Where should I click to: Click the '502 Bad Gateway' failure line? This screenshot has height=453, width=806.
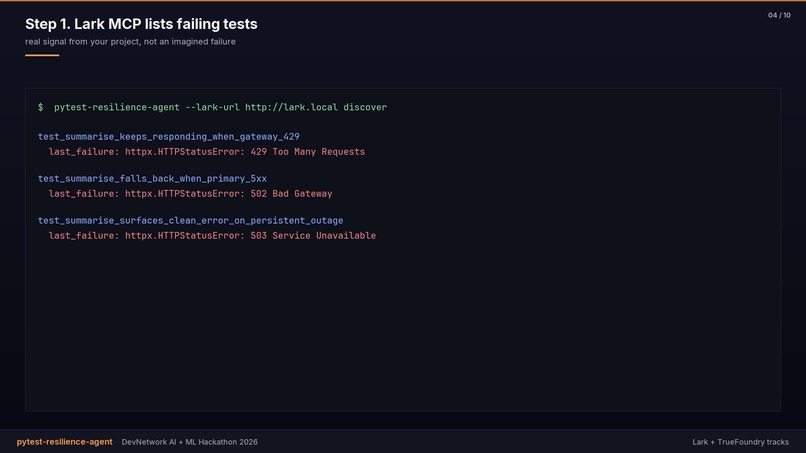(x=190, y=194)
